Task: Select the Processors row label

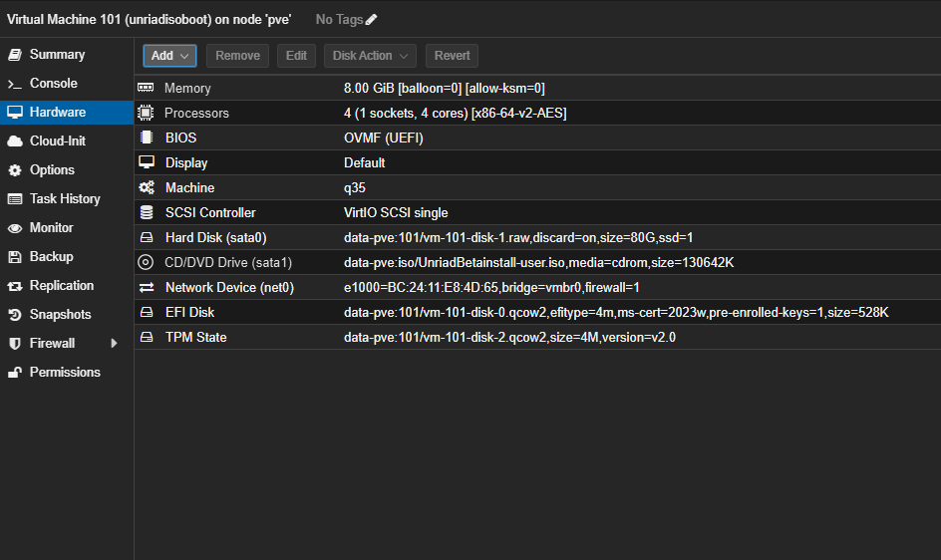Action: [x=196, y=113]
